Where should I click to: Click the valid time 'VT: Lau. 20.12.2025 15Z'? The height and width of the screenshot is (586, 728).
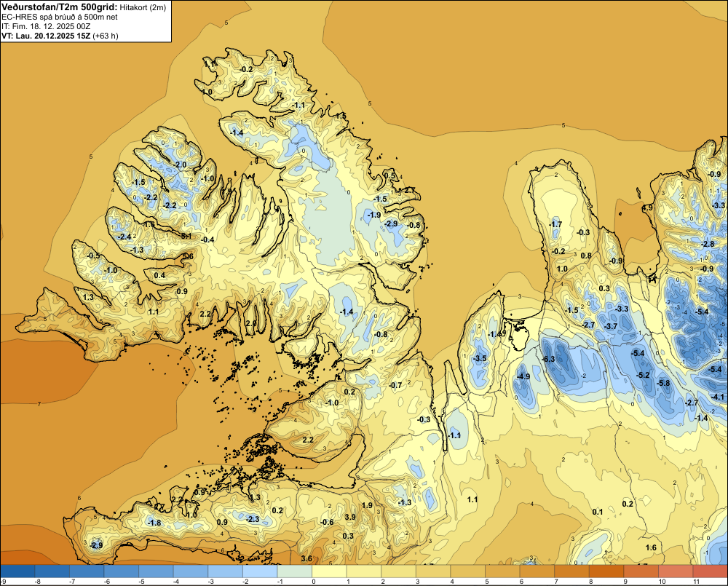pyautogui.click(x=46, y=36)
